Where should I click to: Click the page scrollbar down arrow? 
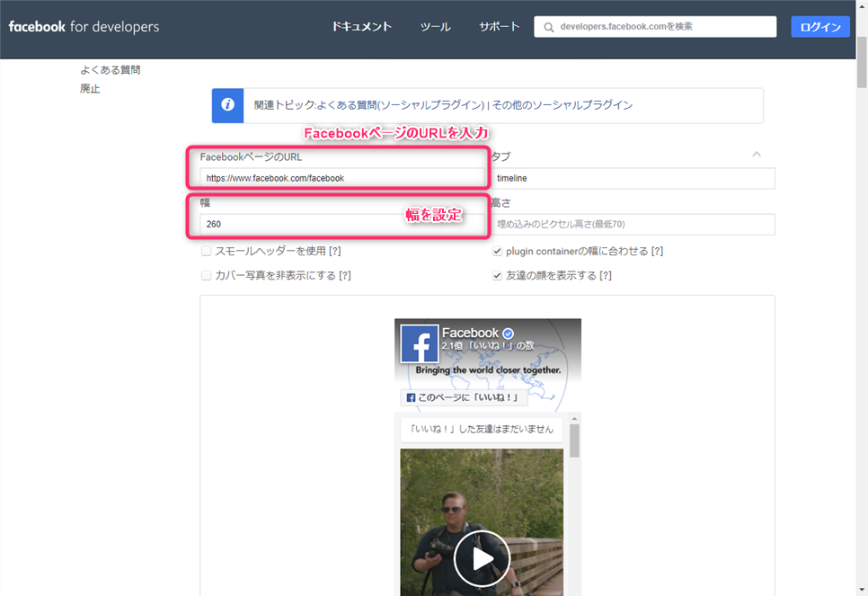tap(862, 590)
